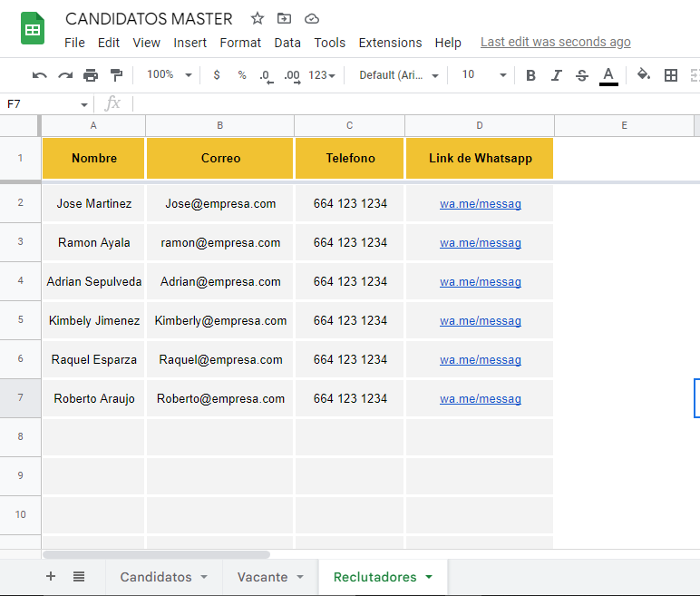Select column D header
Screen dimensions: 700x596
(480, 125)
